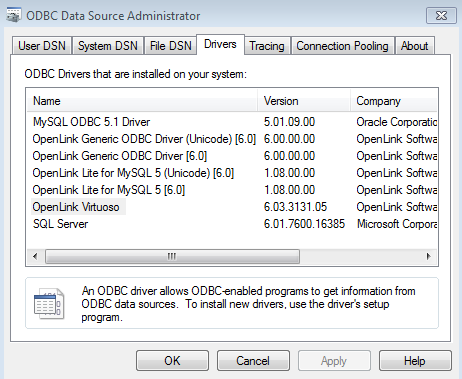Screen dimensions: 462x379
Task: Click the Company column header
Action: click(x=394, y=101)
